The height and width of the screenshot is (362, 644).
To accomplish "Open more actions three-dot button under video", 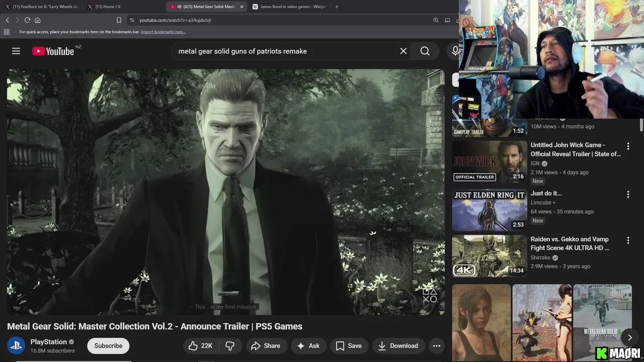I will point(436,346).
